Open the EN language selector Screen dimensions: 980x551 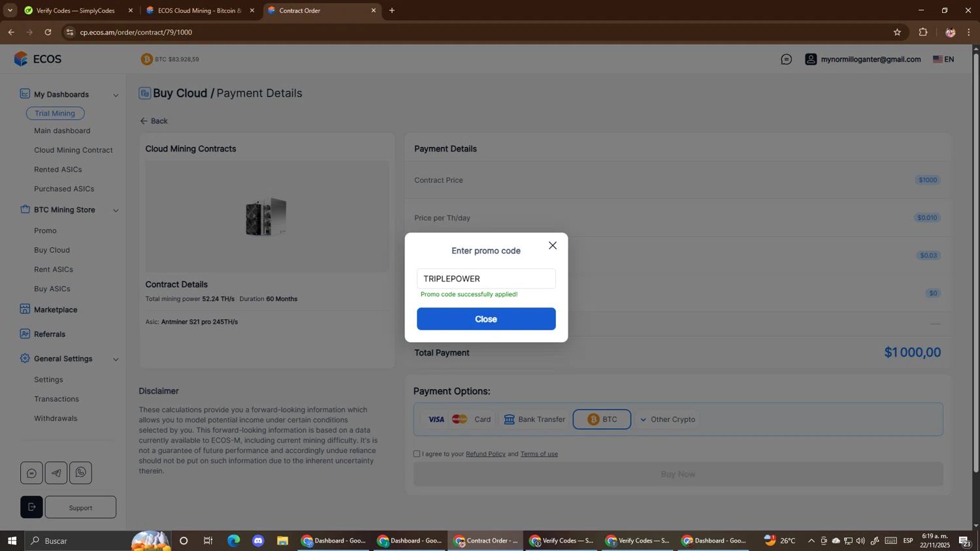[943, 59]
